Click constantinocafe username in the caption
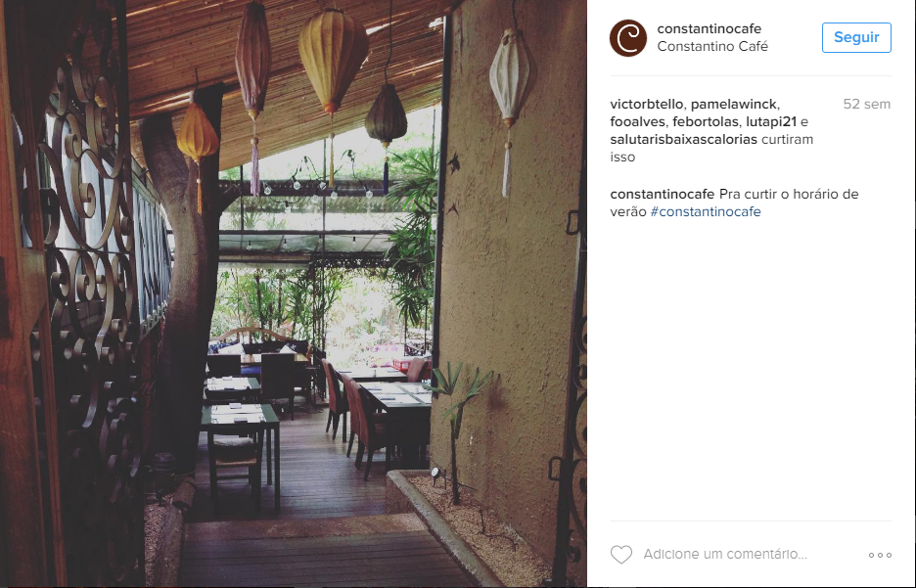 (662, 195)
